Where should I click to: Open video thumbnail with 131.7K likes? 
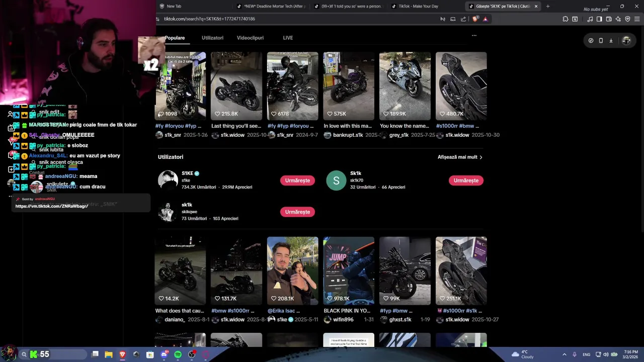coord(236,270)
